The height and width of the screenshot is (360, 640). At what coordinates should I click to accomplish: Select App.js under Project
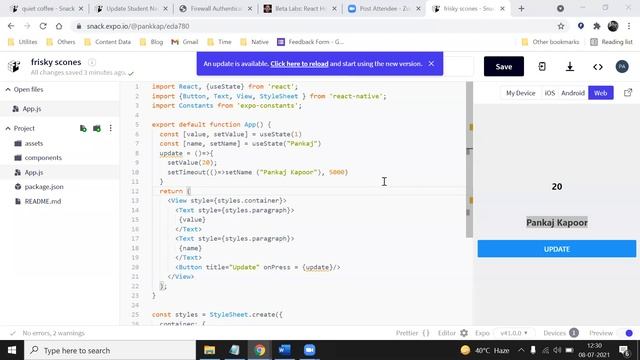pos(60,172)
